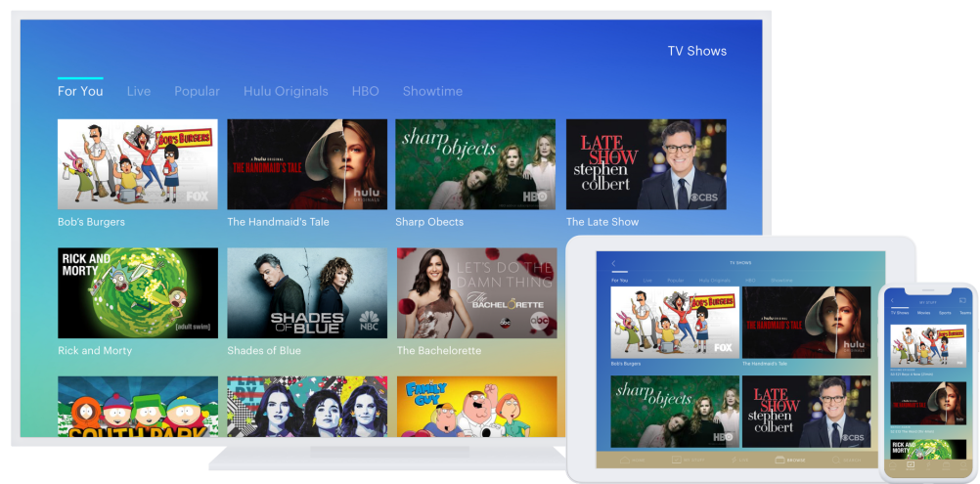Open the Teams tab on the phone
980x484 pixels.
[965, 313]
